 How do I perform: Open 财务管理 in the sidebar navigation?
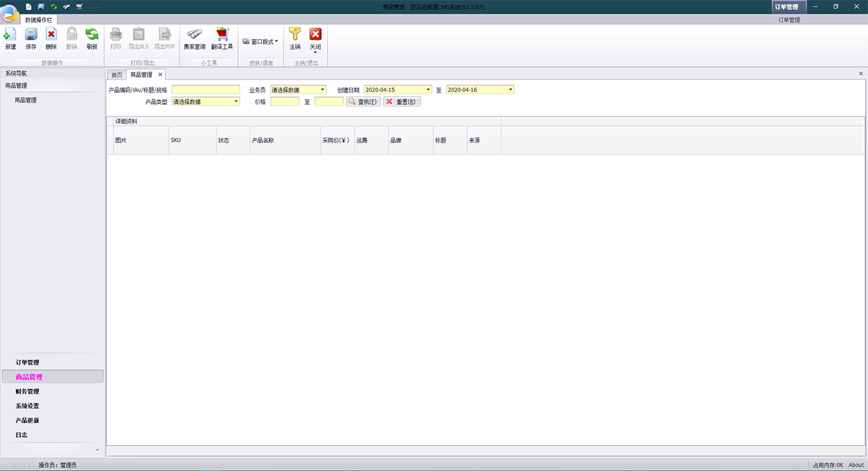27,391
